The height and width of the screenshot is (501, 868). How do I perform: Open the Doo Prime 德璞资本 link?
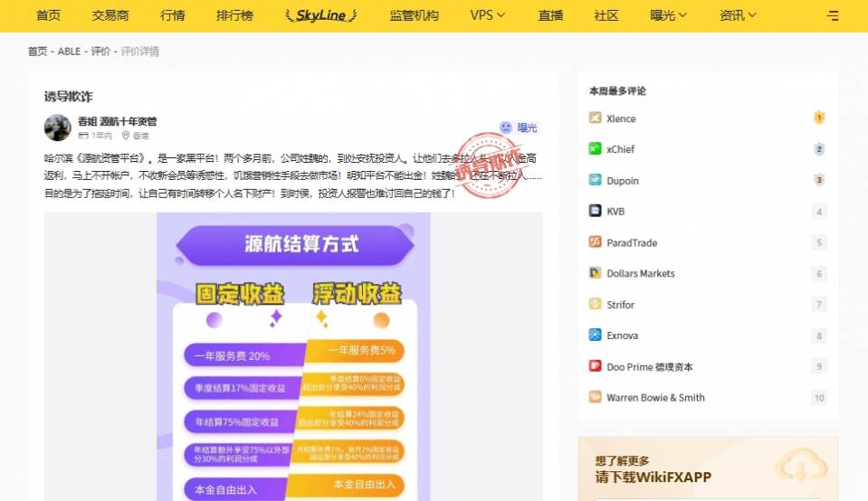tap(650, 366)
